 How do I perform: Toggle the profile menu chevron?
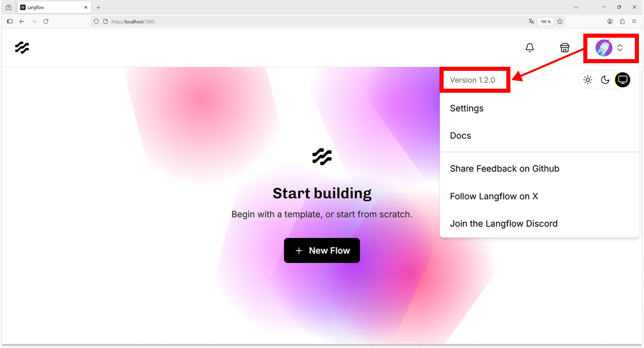pyautogui.click(x=620, y=48)
